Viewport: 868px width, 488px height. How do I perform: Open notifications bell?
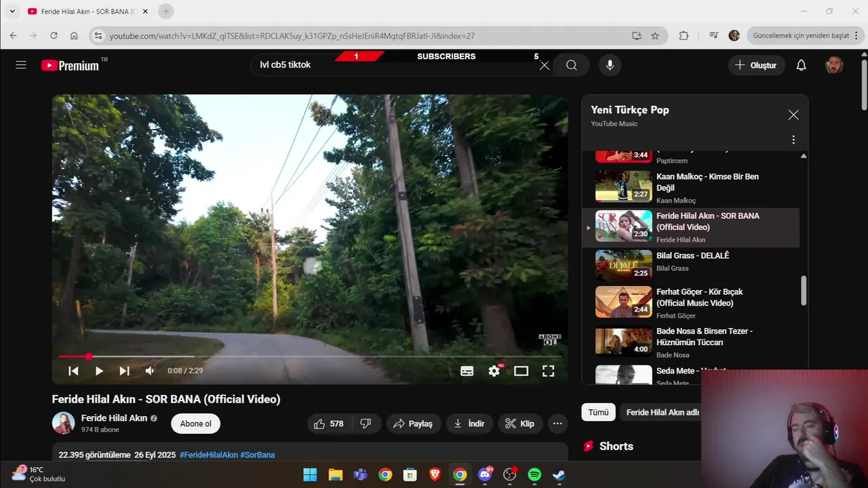pos(801,65)
